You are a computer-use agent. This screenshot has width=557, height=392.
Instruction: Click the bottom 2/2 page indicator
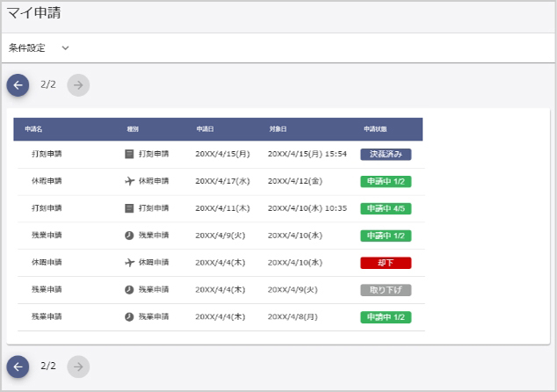(48, 366)
